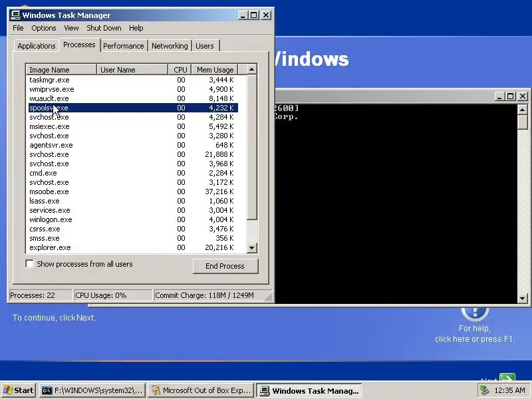This screenshot has width=532, height=399.
Task: Click the 12:35 AM clock
Action: tap(509, 390)
